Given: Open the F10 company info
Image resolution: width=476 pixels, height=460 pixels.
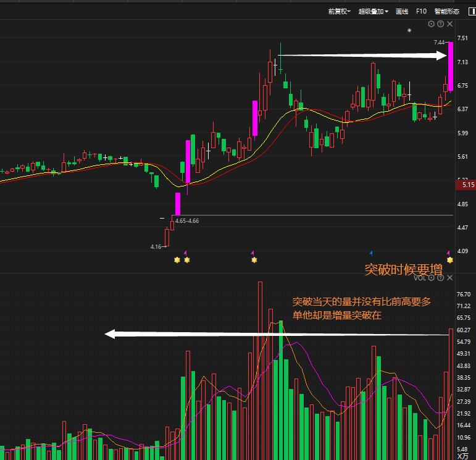Looking at the screenshot, I should 421,11.
